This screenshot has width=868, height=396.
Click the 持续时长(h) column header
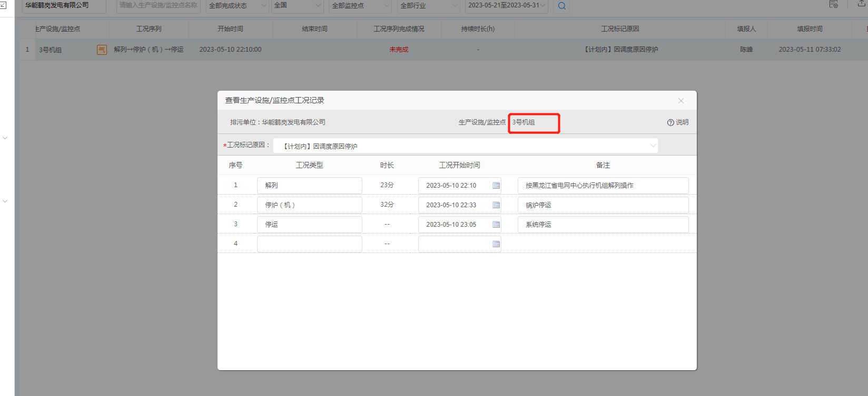[x=478, y=29]
